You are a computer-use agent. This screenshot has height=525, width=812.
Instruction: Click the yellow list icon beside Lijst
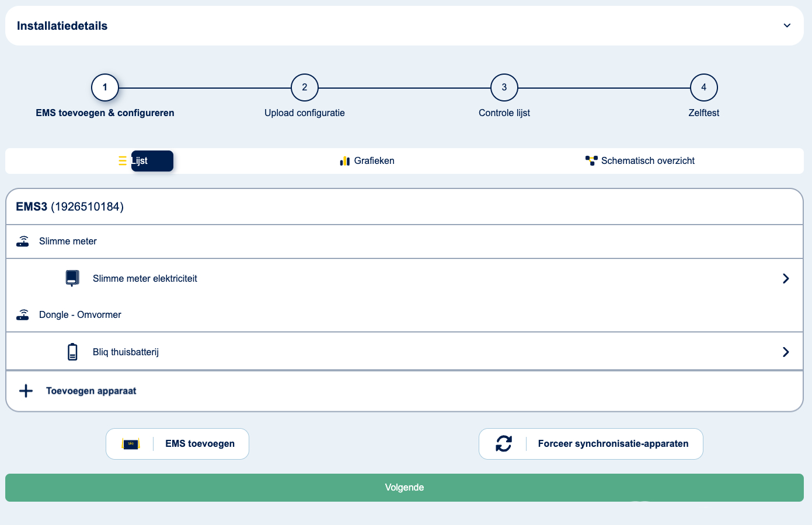click(123, 161)
